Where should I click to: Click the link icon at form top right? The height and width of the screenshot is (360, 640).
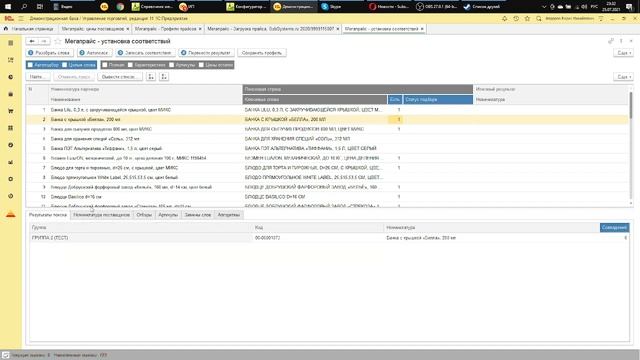pyautogui.click(x=611, y=41)
